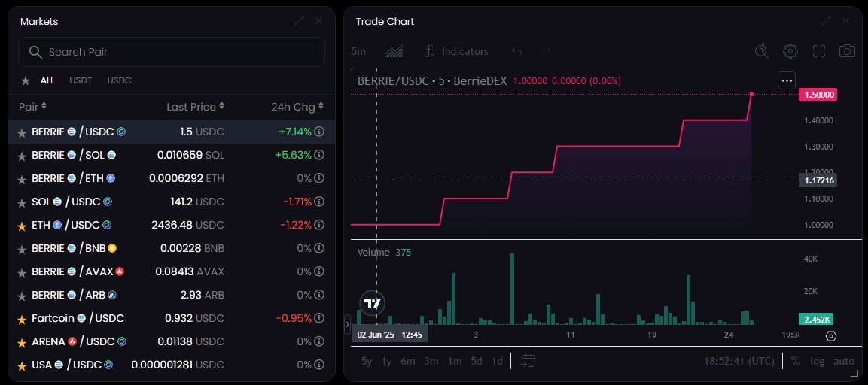Close the Markets panel
868x385 pixels.
(319, 21)
